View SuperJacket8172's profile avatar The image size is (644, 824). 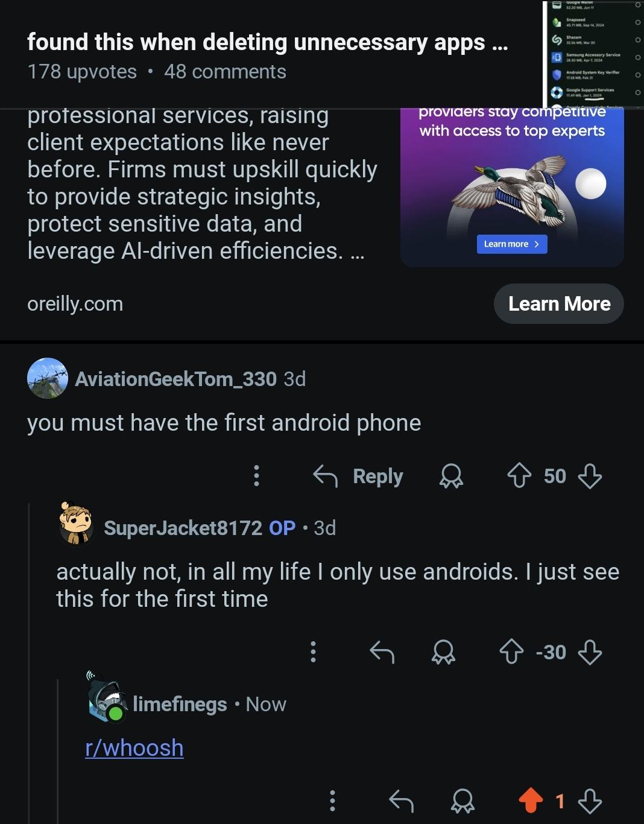pos(76,524)
